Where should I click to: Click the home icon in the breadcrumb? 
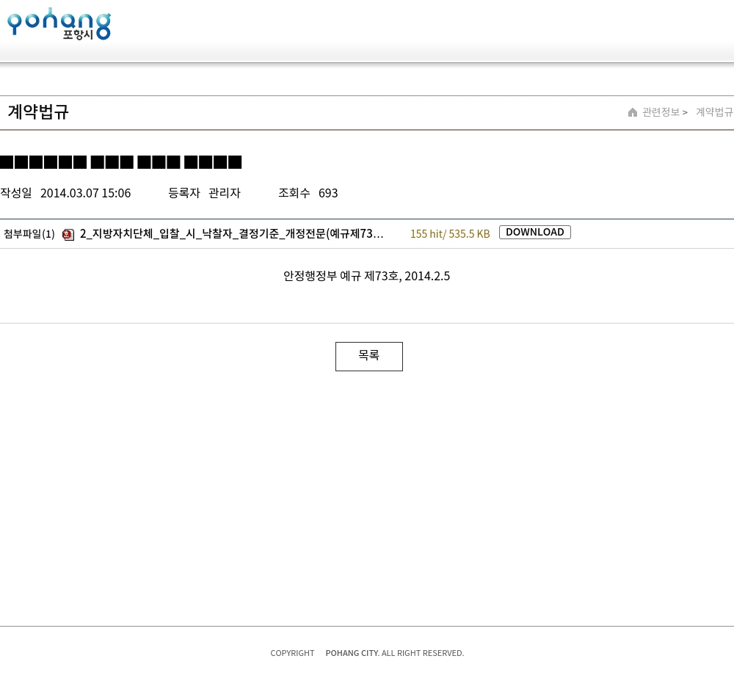(633, 112)
